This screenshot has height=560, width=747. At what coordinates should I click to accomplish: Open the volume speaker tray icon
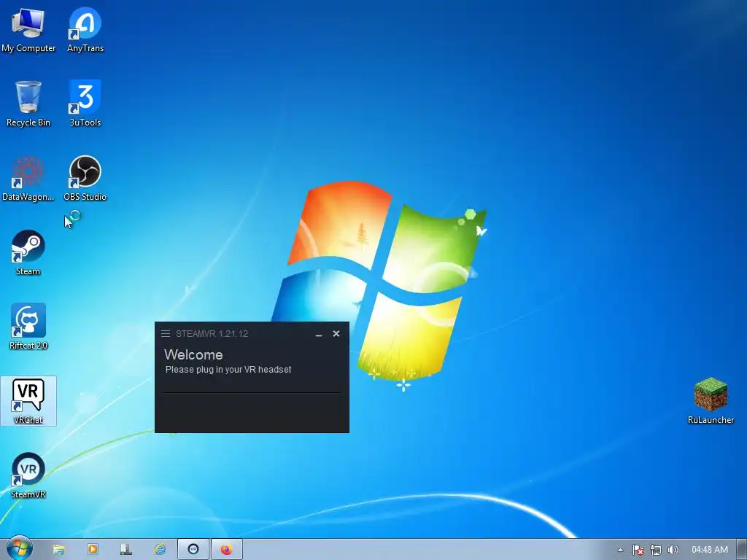673,550
